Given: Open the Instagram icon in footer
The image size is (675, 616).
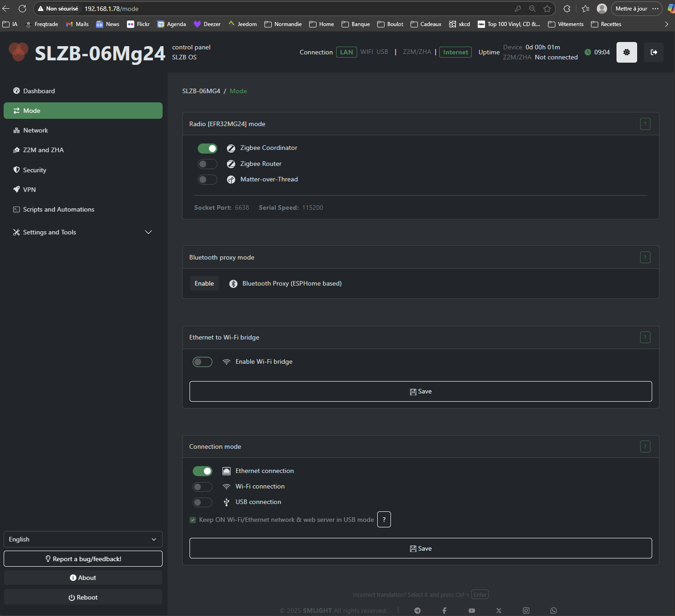Looking at the screenshot, I should [526, 611].
